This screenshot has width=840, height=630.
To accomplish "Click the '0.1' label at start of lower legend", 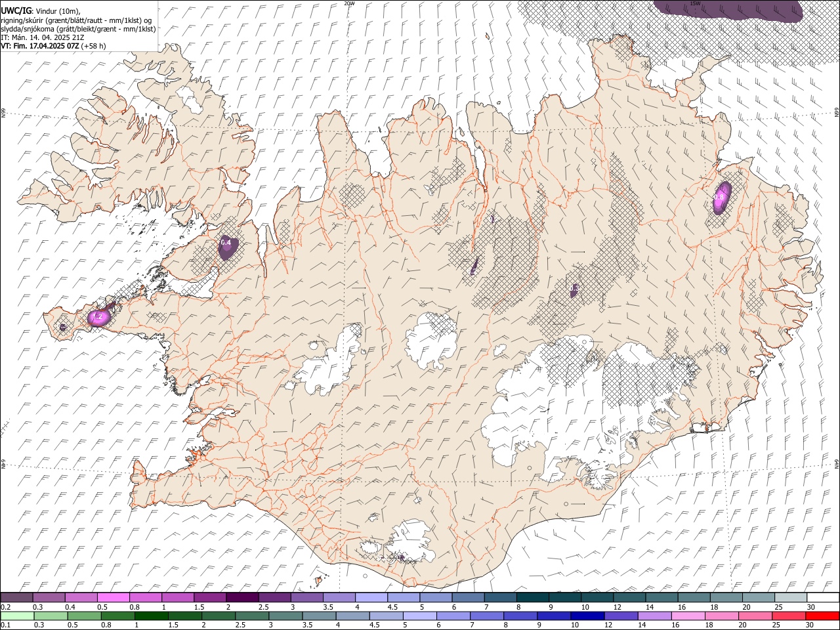I will pos(5,625).
